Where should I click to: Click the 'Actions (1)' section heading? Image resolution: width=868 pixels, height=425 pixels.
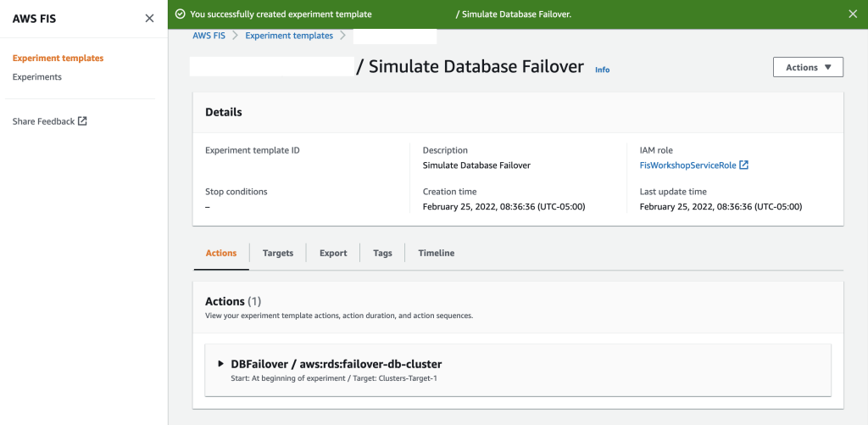point(233,301)
